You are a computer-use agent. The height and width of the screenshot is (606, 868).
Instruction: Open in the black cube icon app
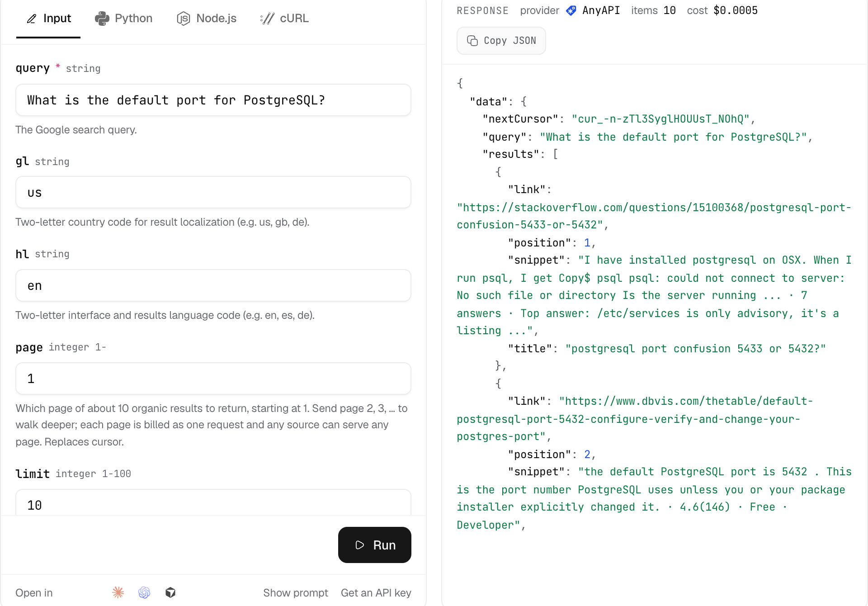tap(170, 592)
